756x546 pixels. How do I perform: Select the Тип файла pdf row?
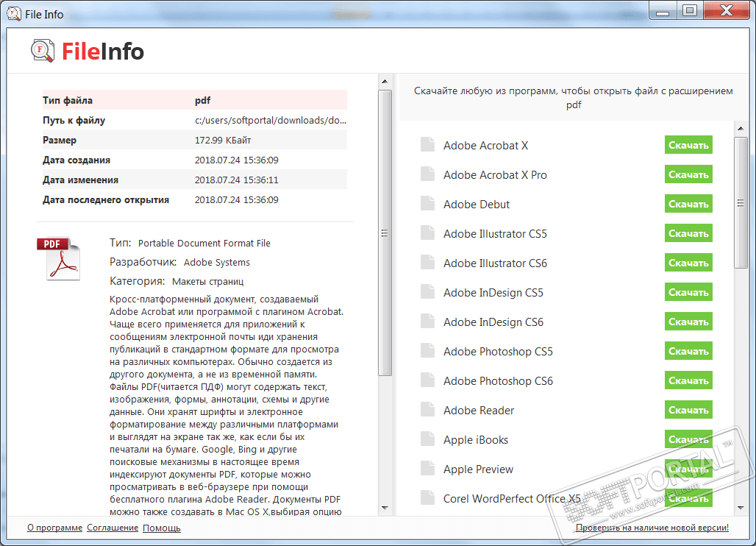194,100
